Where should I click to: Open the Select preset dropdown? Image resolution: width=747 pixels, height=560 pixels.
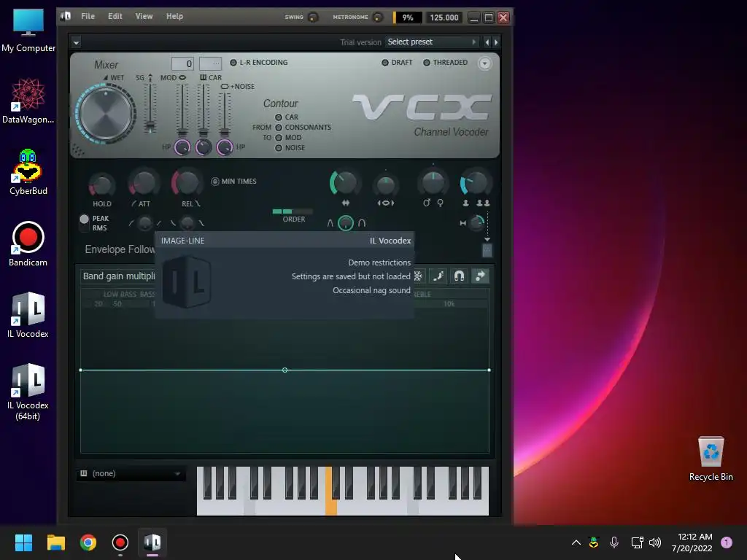click(x=432, y=42)
